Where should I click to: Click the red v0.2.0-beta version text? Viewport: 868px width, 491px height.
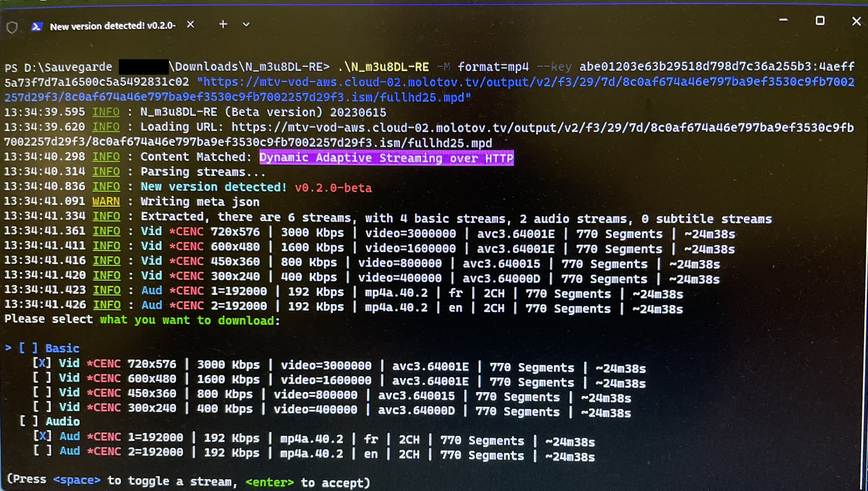coord(333,188)
